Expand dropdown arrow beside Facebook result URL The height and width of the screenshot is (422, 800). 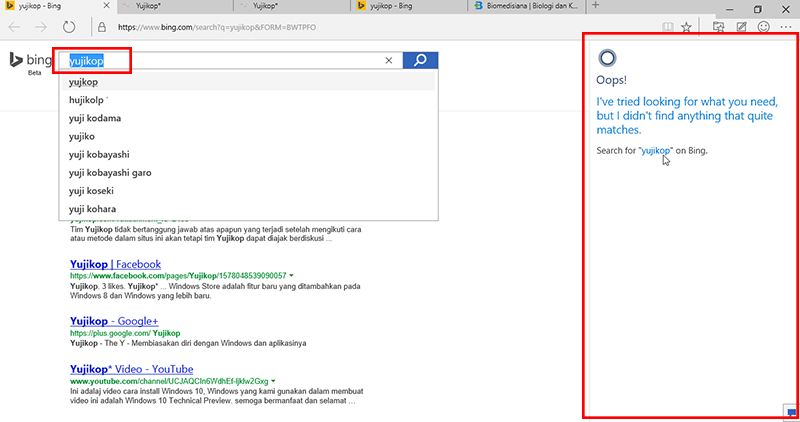[291, 276]
